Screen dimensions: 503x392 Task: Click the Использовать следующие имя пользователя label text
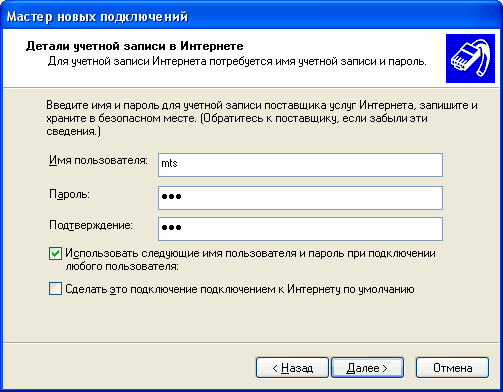[250, 260]
